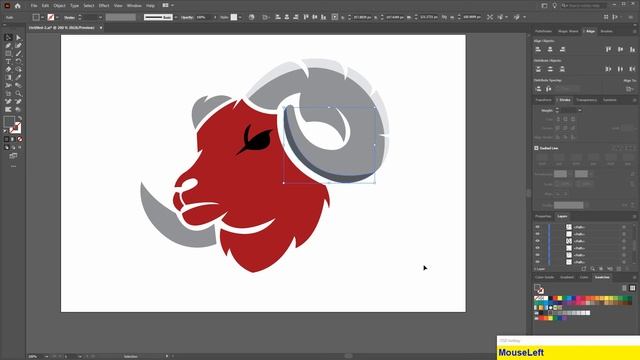
Task: Select the Rotate tool
Action: coord(18,62)
